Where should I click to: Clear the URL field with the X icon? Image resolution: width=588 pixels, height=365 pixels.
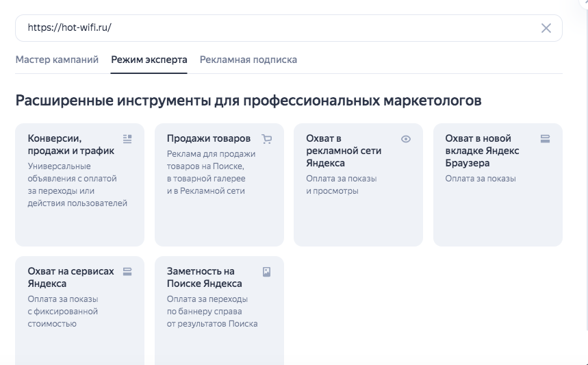pos(546,28)
